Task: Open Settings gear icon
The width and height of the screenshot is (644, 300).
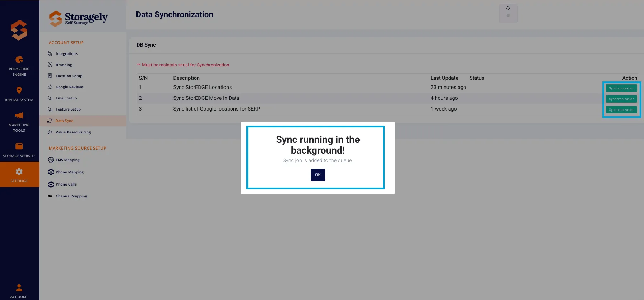Action: tap(19, 172)
